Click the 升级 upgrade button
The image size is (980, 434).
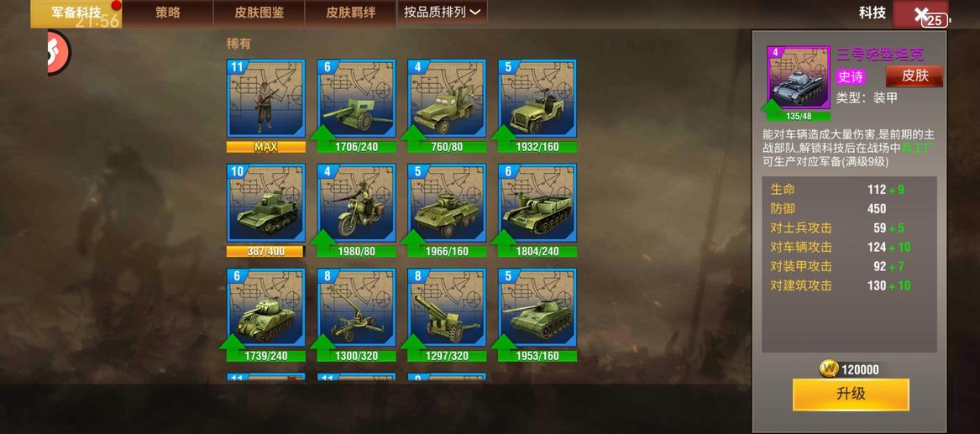851,394
